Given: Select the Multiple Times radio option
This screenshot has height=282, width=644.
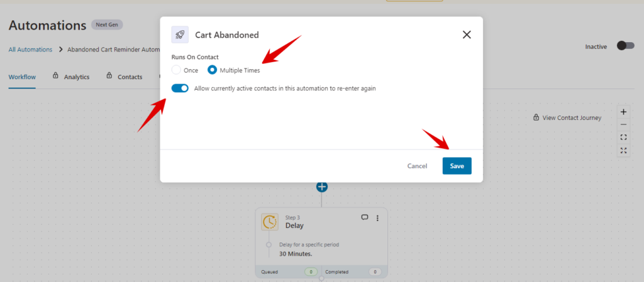Looking at the screenshot, I should click(x=212, y=70).
